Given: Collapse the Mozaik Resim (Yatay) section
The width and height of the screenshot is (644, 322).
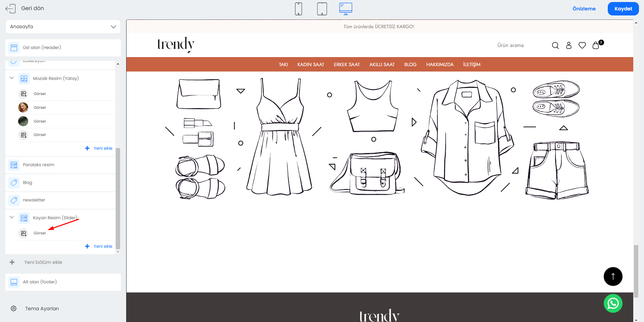Looking at the screenshot, I should [12, 78].
